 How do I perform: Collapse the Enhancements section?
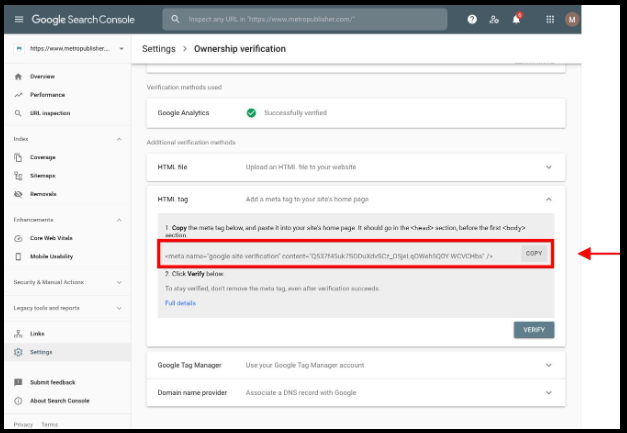tap(119, 220)
